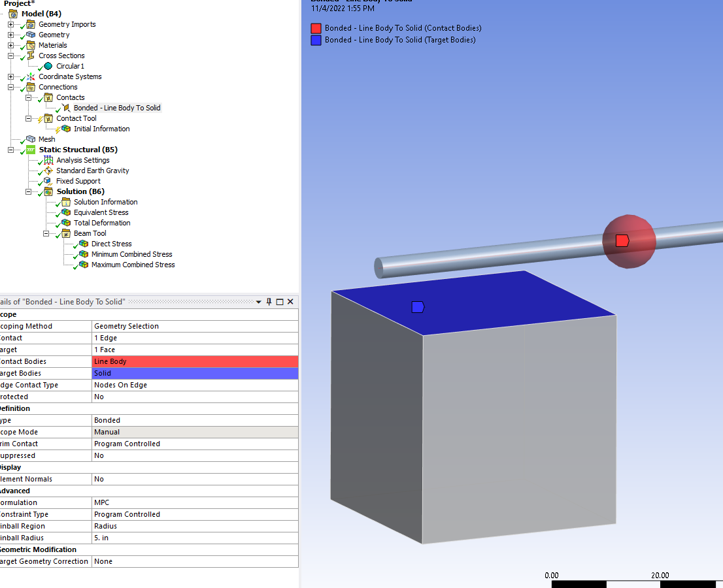Close the Details panel

(x=290, y=302)
